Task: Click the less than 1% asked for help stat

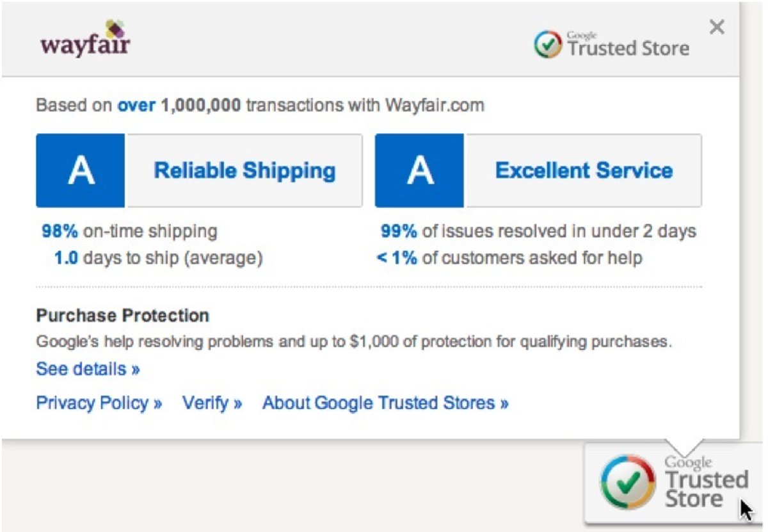Action: tap(509, 259)
